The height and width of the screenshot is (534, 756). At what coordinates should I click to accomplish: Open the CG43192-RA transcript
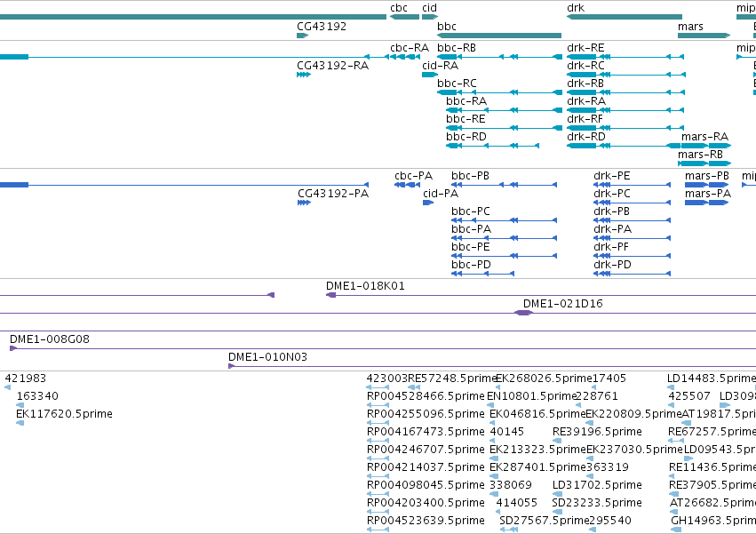pyautogui.click(x=304, y=75)
